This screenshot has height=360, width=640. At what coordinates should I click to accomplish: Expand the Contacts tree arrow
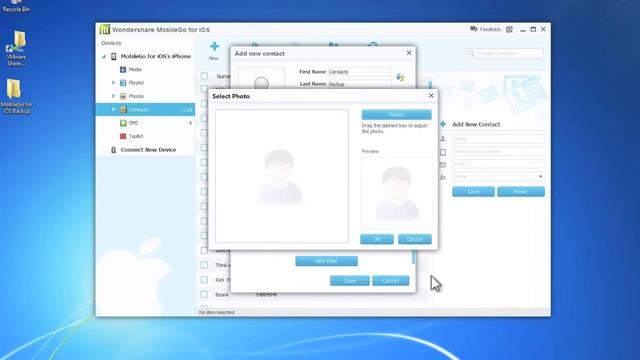pos(113,109)
